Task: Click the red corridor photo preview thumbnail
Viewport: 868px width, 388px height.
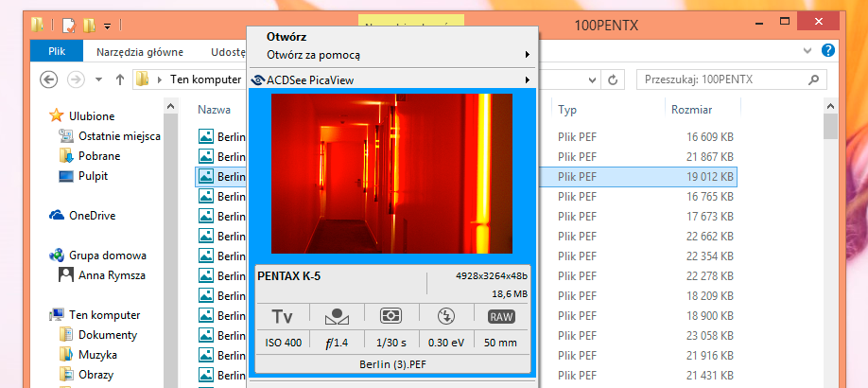Action: tap(392, 173)
